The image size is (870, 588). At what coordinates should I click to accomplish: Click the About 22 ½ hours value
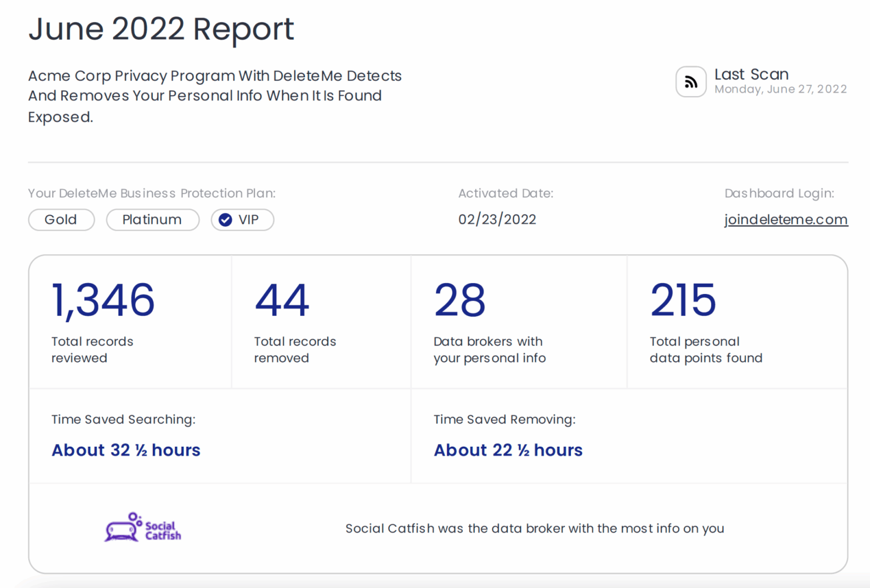point(508,450)
